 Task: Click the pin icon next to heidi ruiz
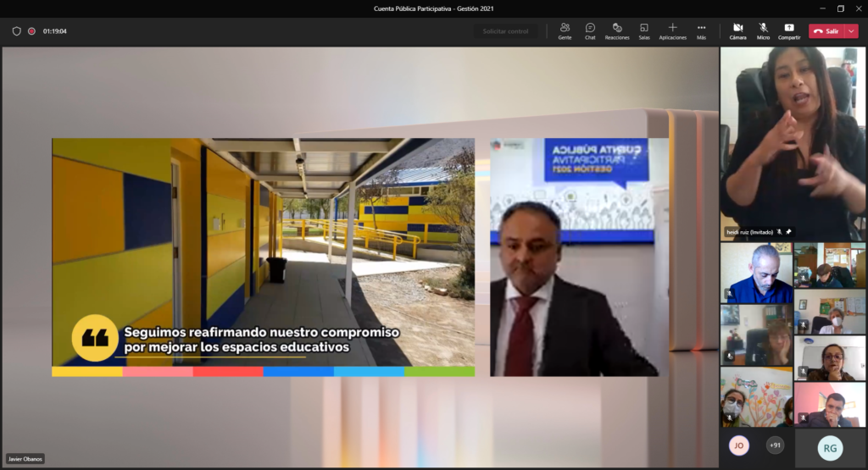pyautogui.click(x=789, y=231)
